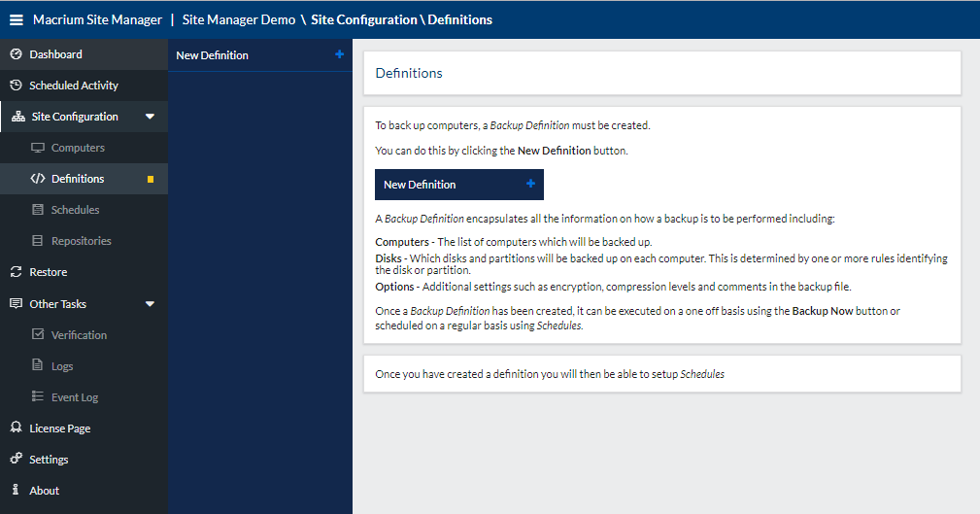Click the Settings gears icon
Image resolution: width=980 pixels, height=514 pixels.
(x=16, y=460)
